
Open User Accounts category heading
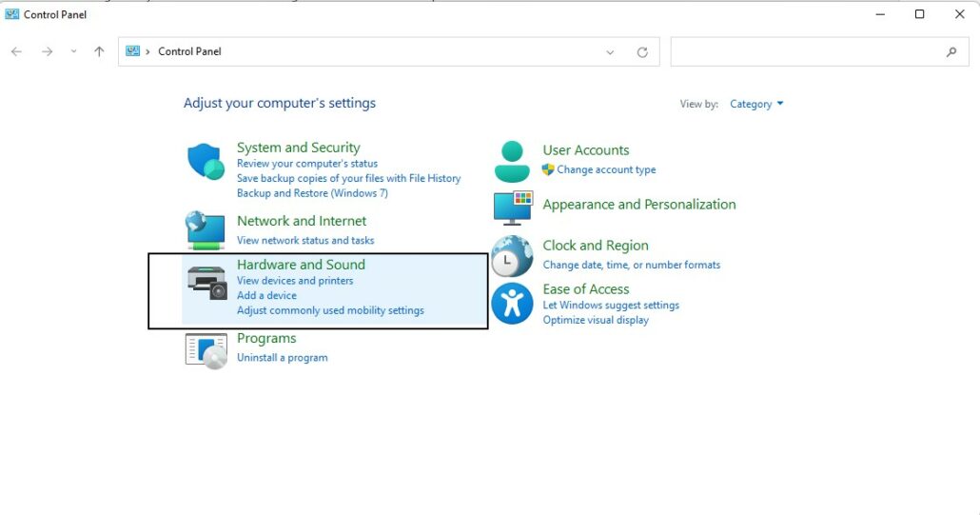(586, 150)
